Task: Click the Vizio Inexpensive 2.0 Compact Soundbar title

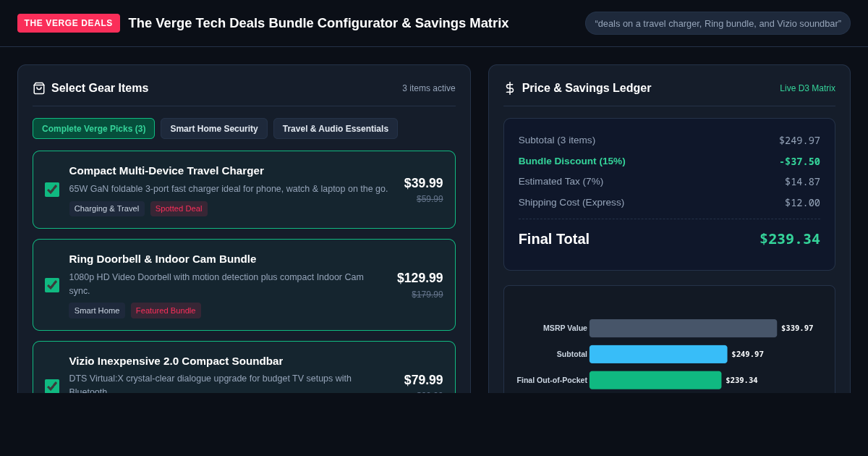Action: point(176,361)
